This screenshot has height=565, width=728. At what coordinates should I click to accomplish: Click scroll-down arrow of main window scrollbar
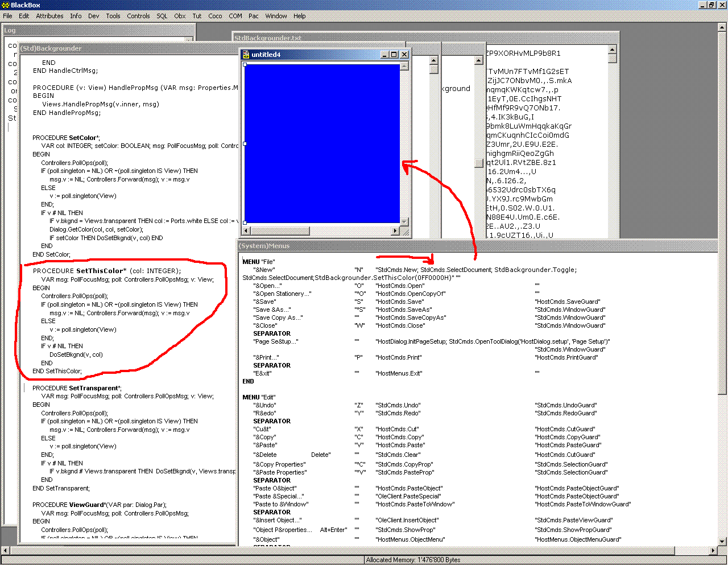[722, 541]
